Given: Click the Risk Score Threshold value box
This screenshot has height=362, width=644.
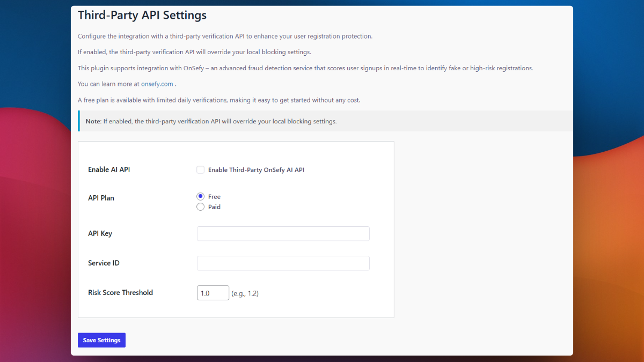Looking at the screenshot, I should pos(213,292).
